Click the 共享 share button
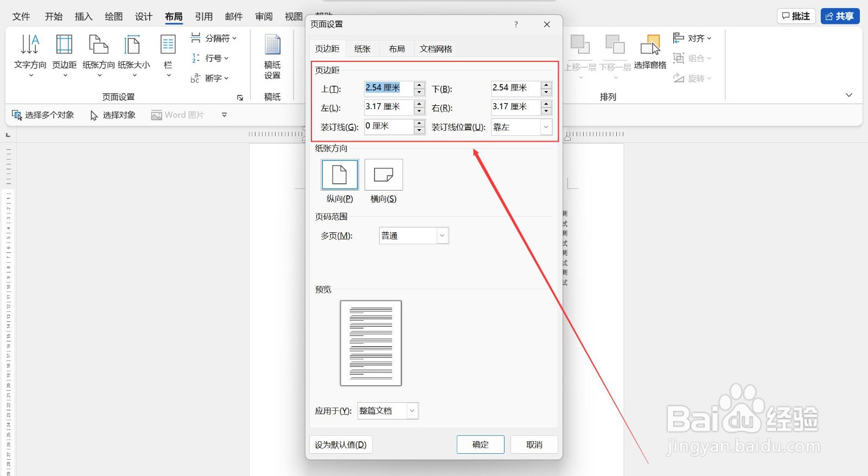Screen dimensions: 868x476 (x=840, y=16)
